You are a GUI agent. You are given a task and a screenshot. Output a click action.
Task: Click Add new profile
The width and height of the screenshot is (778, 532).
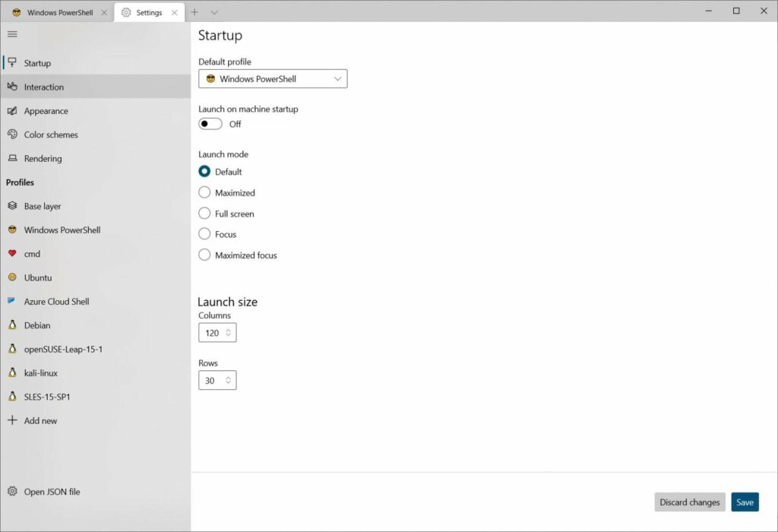click(x=96, y=420)
